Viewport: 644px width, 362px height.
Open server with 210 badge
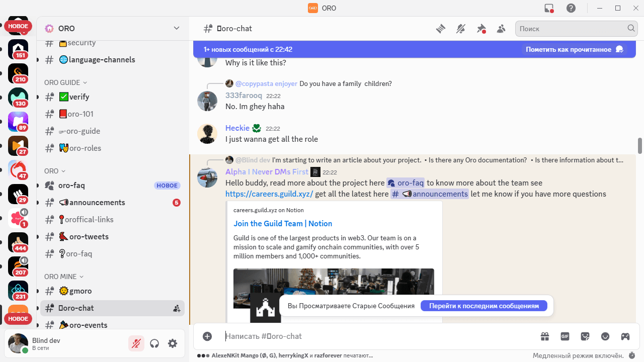(x=18, y=73)
